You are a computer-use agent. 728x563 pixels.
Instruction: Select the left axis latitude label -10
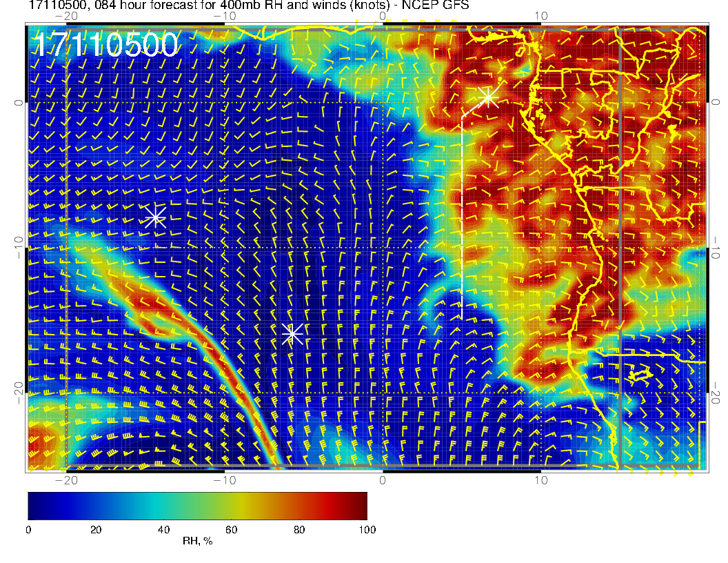(x=18, y=248)
